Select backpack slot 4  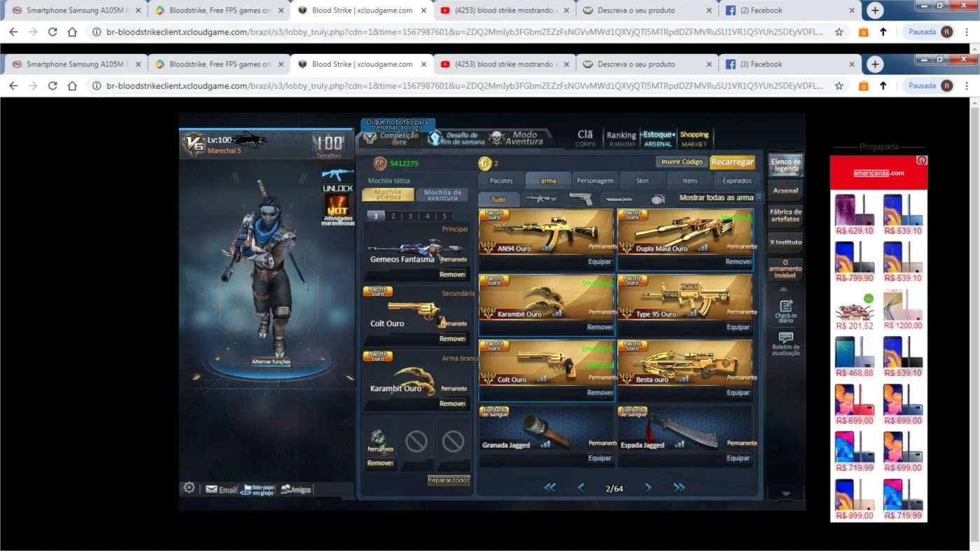(x=427, y=216)
